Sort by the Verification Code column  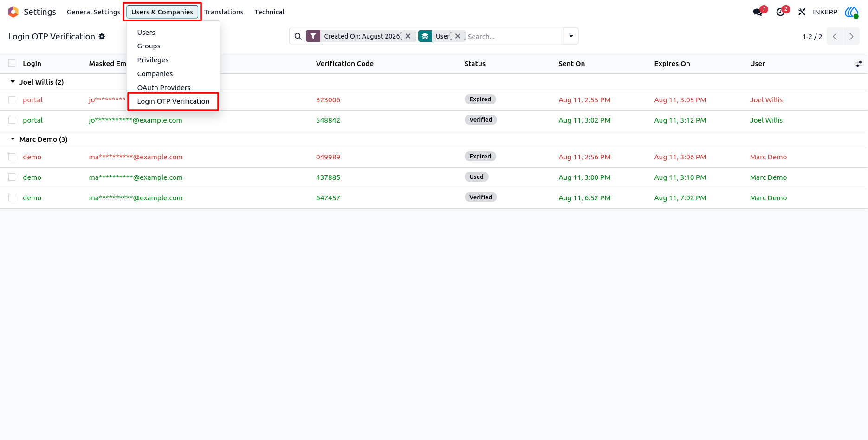click(344, 64)
